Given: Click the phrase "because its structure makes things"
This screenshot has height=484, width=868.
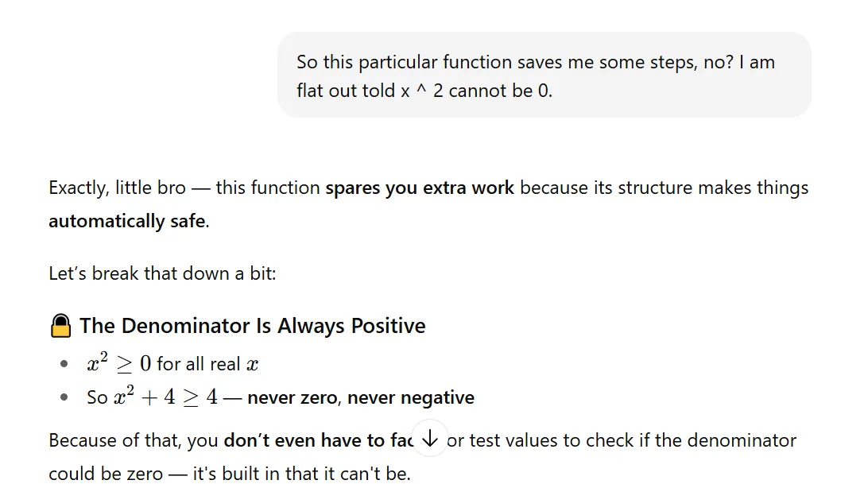Looking at the screenshot, I should click(664, 188).
